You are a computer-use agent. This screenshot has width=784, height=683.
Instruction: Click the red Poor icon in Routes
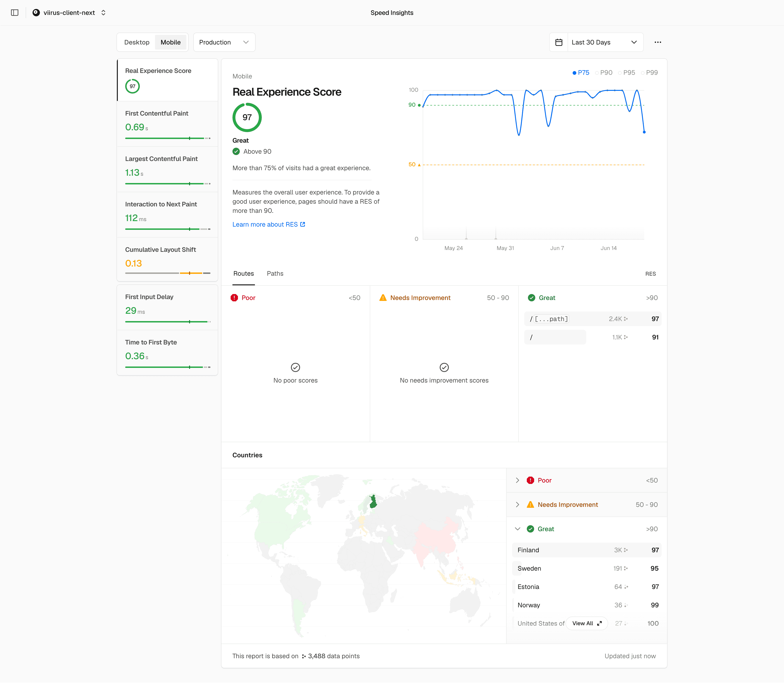(x=234, y=298)
